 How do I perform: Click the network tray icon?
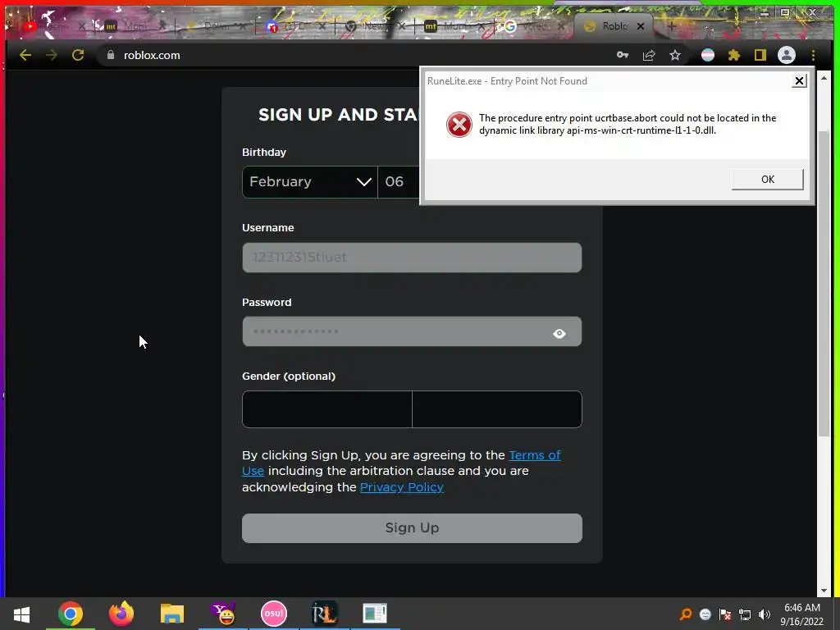click(745, 614)
